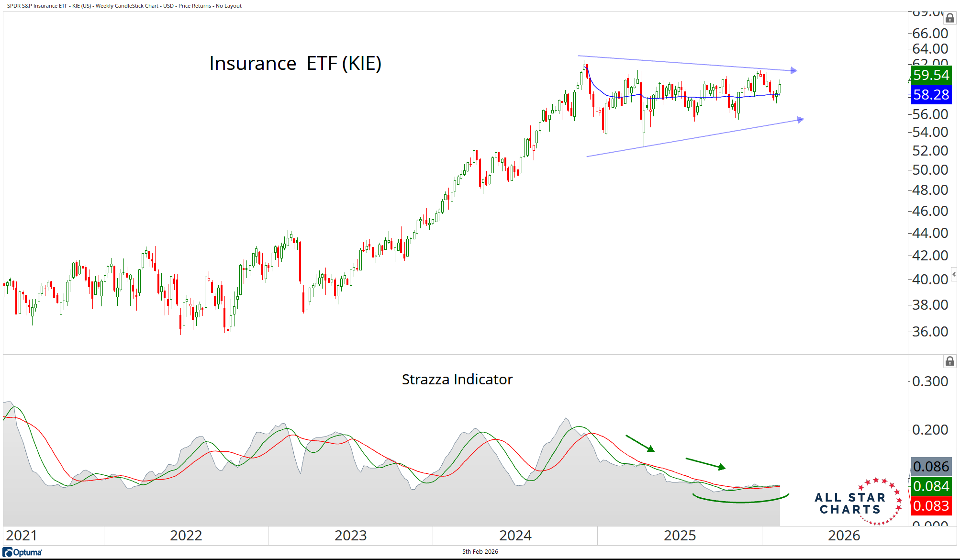The width and height of the screenshot is (960, 560).
Task: Expand the collapsed right side panel chevron
Action: (954, 274)
